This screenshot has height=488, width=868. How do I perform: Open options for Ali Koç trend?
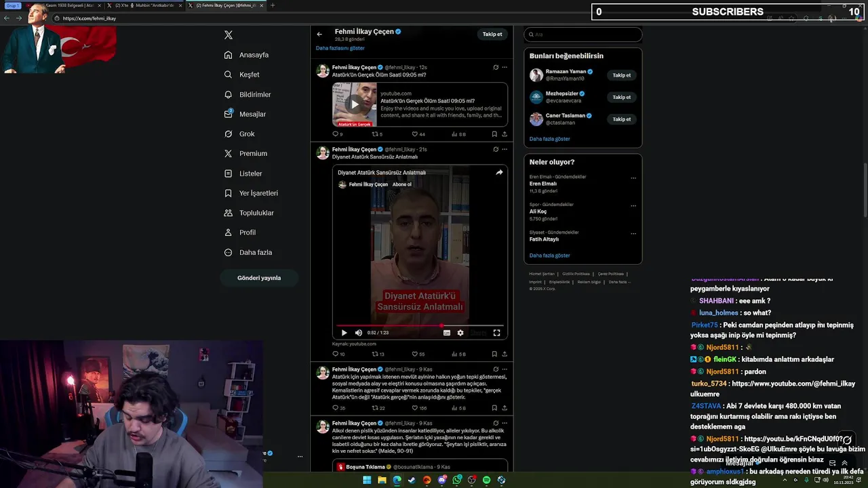(x=633, y=206)
